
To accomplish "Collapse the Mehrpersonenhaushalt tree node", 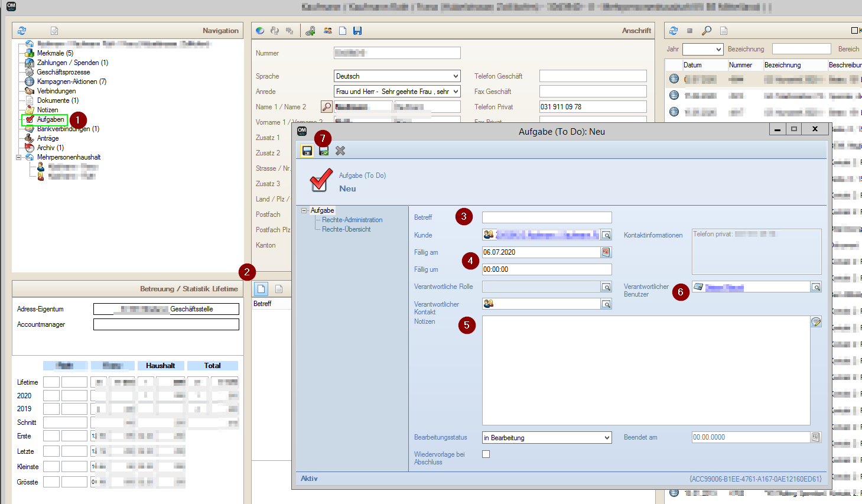I will (19, 157).
